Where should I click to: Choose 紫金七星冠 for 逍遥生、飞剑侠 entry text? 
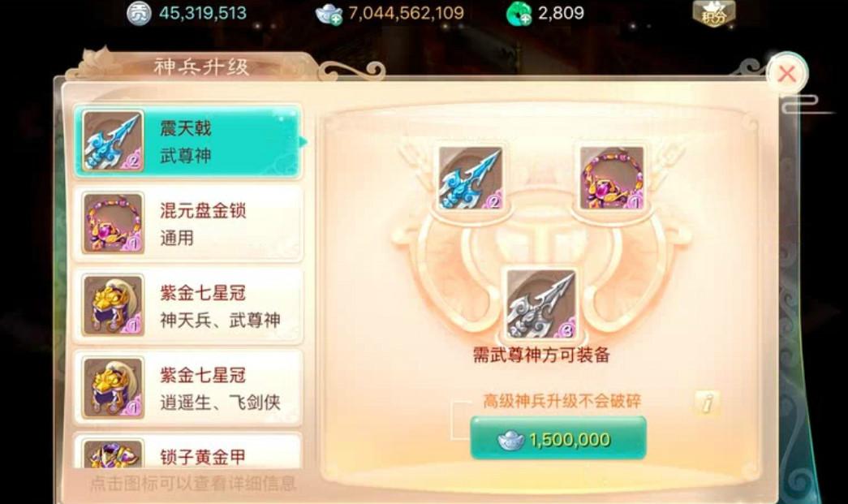[x=220, y=388]
